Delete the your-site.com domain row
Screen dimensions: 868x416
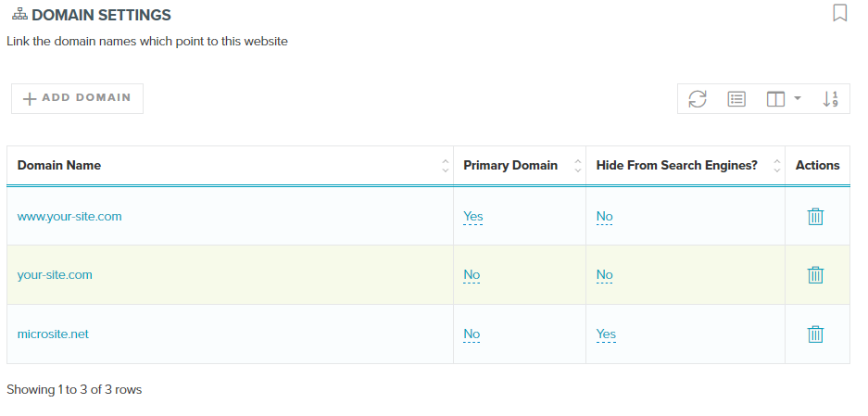(815, 275)
